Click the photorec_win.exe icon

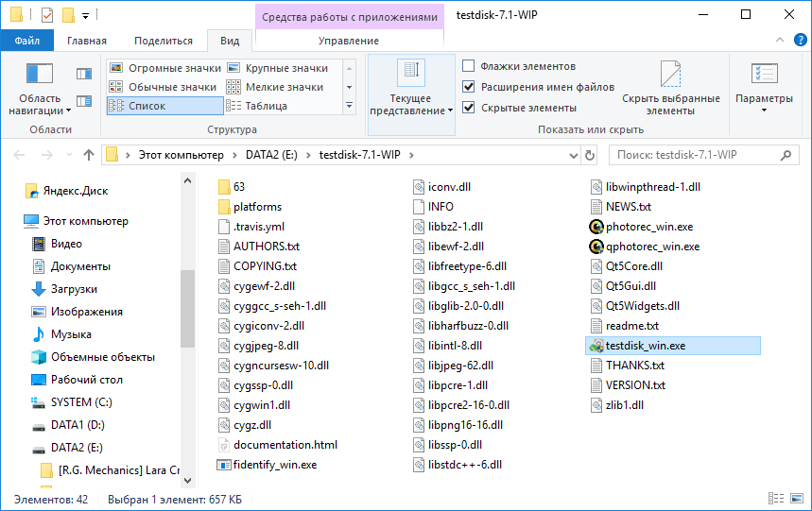pos(596,227)
